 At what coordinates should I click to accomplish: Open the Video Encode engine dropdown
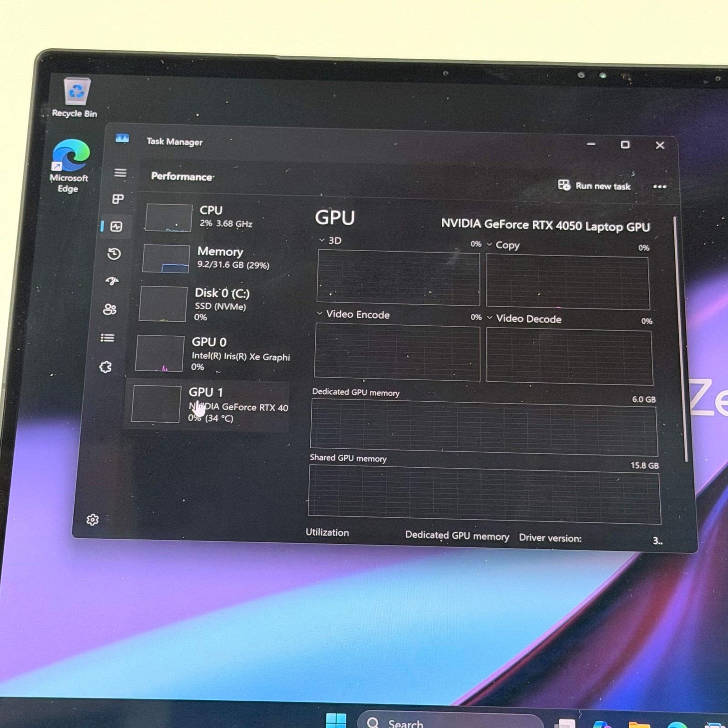pyautogui.click(x=319, y=313)
